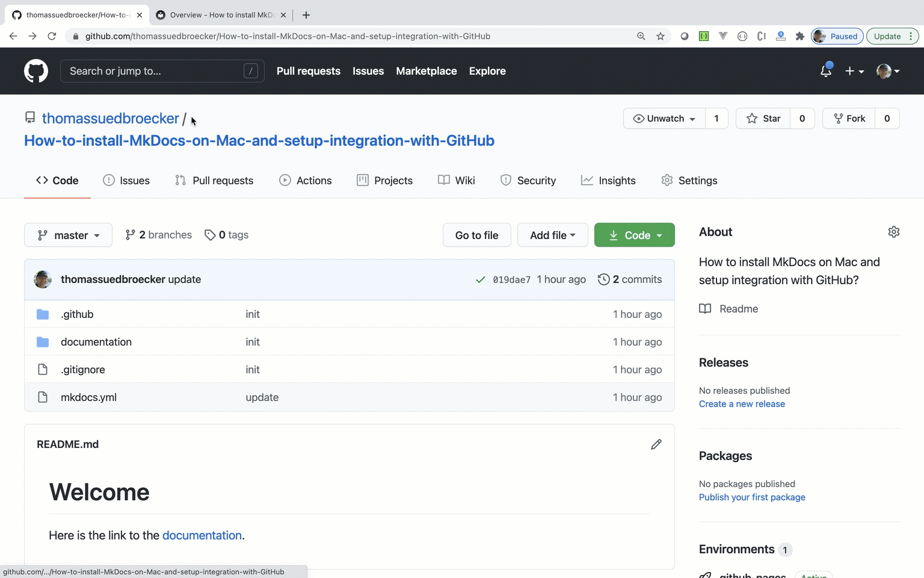Open the green Code download dropdown
This screenshot has height=578, width=924.
pos(635,235)
